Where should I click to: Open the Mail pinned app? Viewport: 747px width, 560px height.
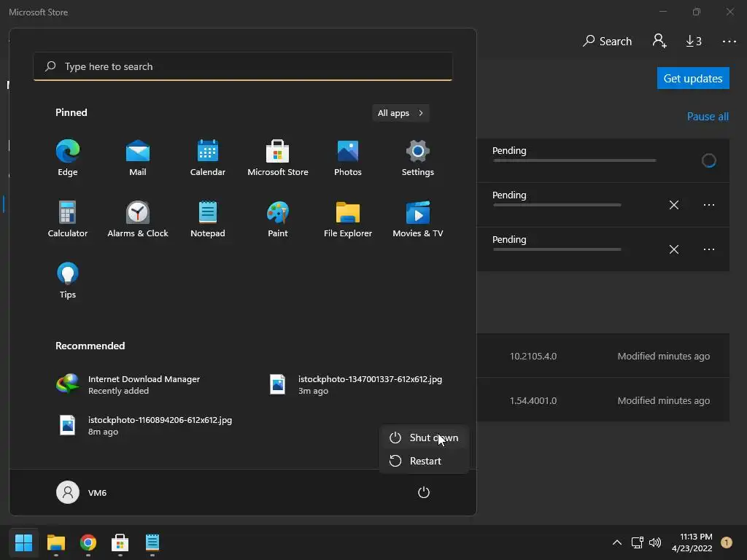point(138,158)
